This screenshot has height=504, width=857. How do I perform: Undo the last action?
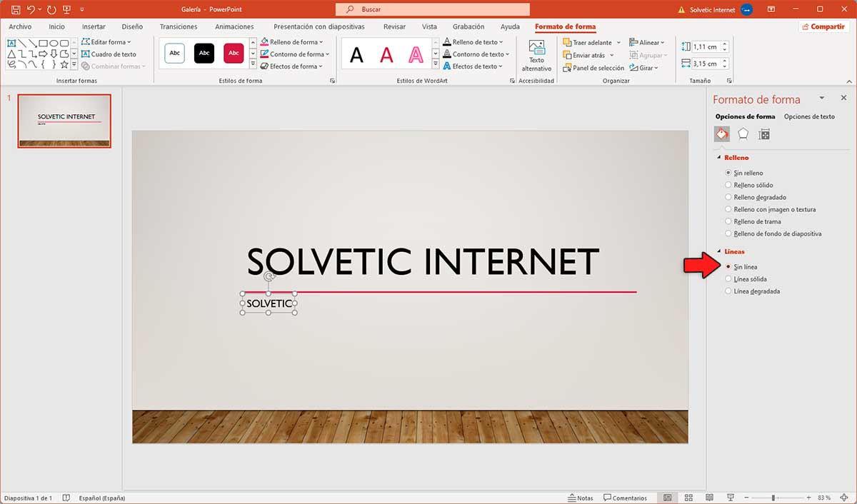click(31, 10)
